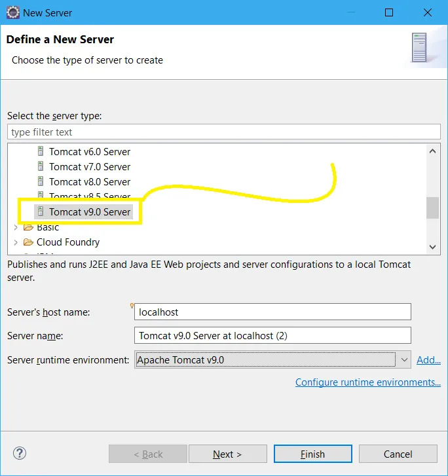Maximize the New Server window
448x476 pixels.
point(389,12)
